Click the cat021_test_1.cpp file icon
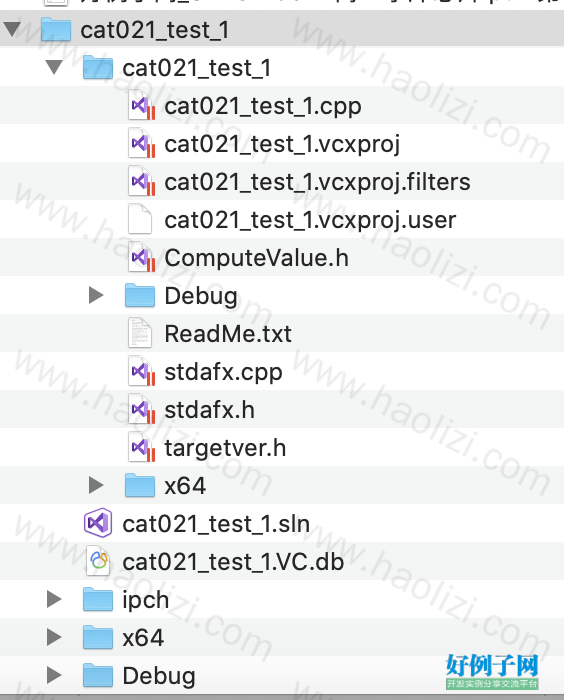 pyautogui.click(x=141, y=105)
